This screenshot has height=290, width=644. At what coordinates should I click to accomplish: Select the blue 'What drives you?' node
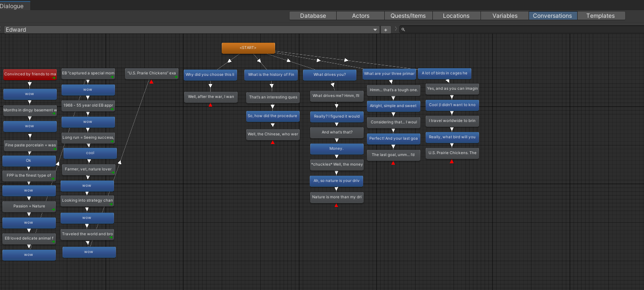330,75
